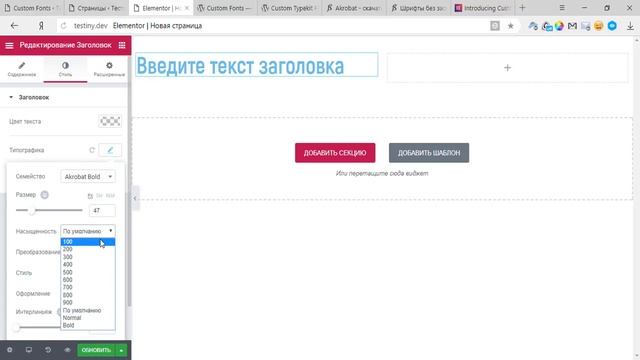The height and width of the screenshot is (360, 640).
Task: Choose weight 400 option
Action: click(x=88, y=264)
